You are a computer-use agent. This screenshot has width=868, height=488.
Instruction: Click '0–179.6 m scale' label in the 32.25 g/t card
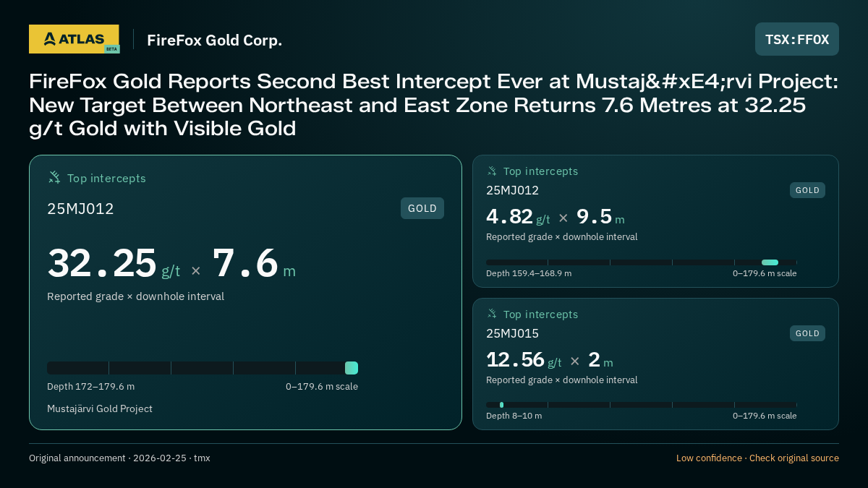[322, 386]
